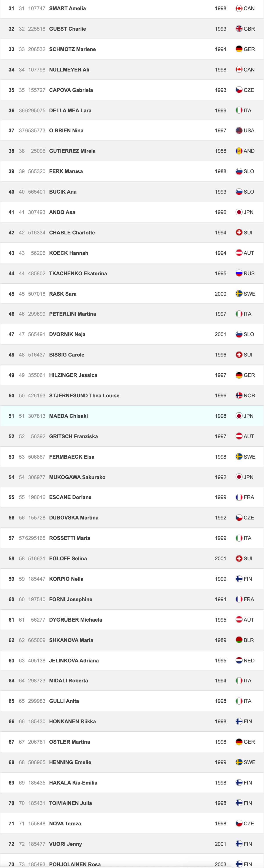Click the Netherlands flag for JELINKOVA Adriana
The image size is (264, 868).
239,660
